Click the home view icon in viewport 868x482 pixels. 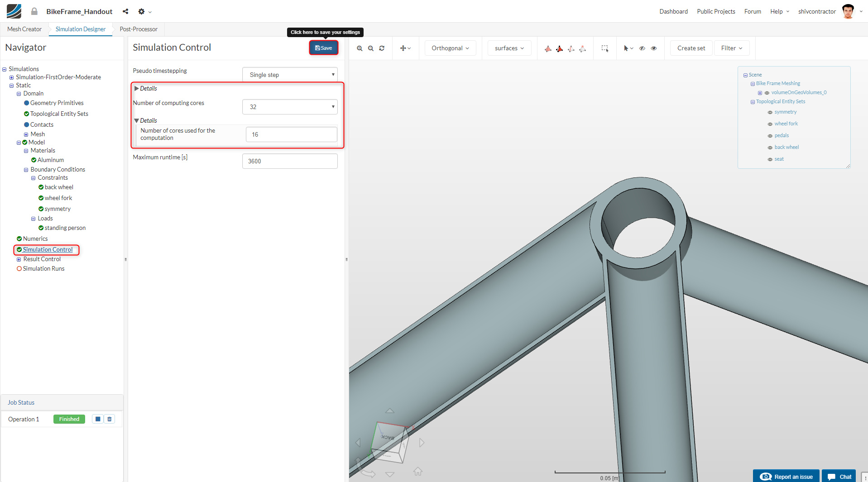pyautogui.click(x=417, y=472)
